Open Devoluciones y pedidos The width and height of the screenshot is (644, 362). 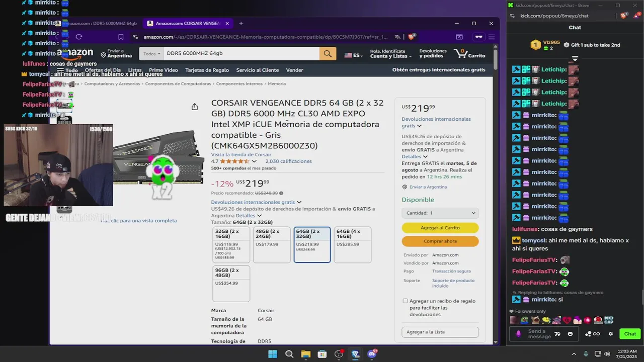433,53
